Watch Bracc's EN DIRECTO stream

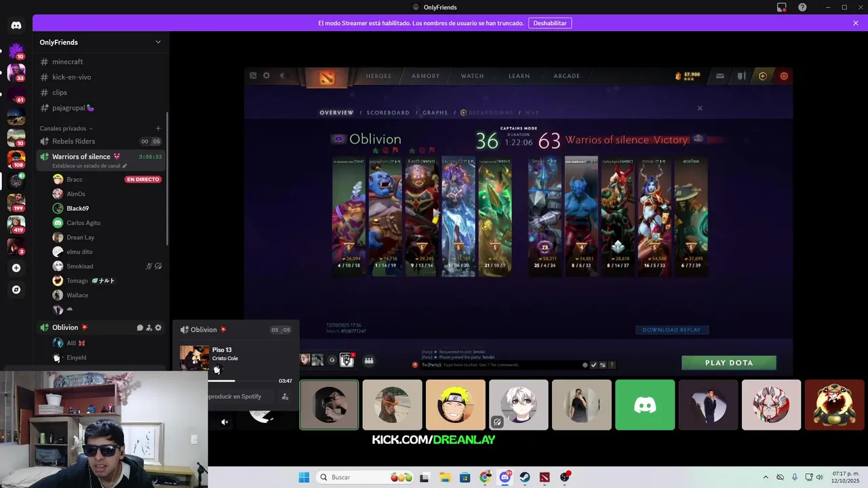[142, 180]
